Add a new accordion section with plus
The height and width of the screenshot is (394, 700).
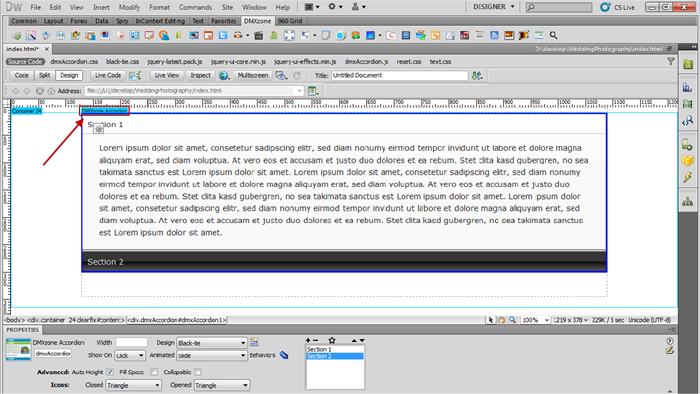point(308,340)
